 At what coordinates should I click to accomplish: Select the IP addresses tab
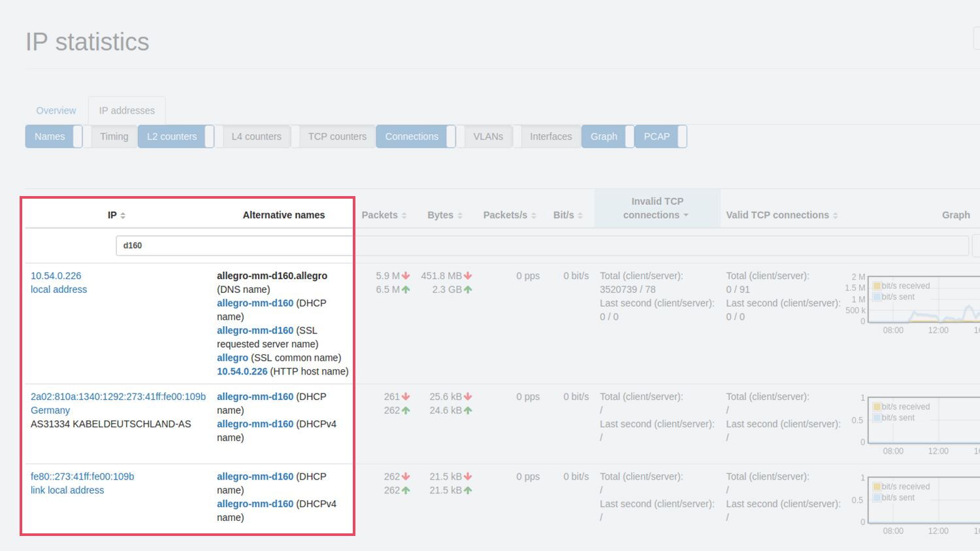point(127,110)
